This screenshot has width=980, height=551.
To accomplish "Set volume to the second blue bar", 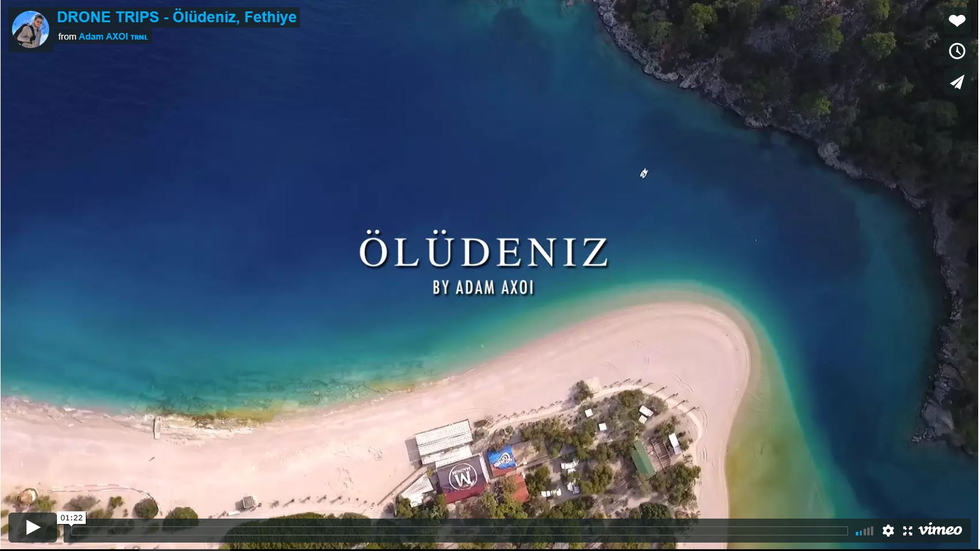I will 861,533.
